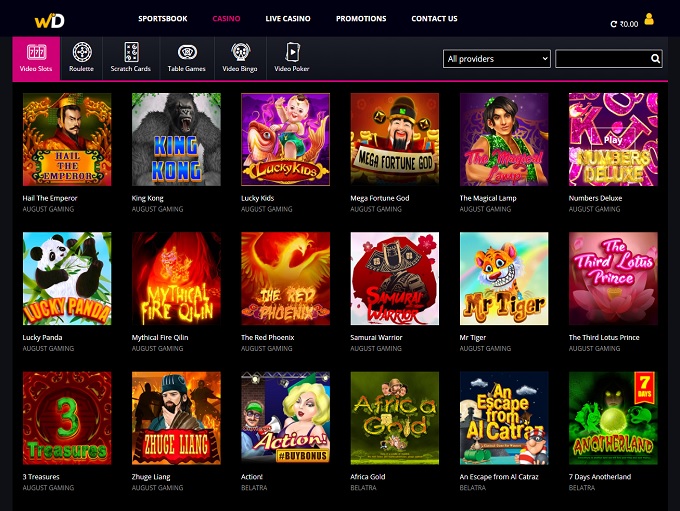The height and width of the screenshot is (511, 680).
Task: Go to the Promotions page
Action: (x=361, y=19)
